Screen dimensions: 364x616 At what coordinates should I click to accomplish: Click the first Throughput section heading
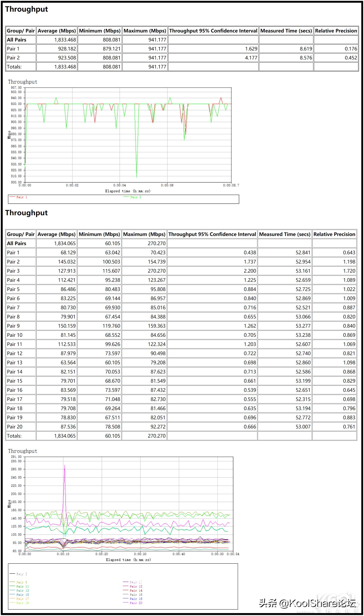[26, 9]
